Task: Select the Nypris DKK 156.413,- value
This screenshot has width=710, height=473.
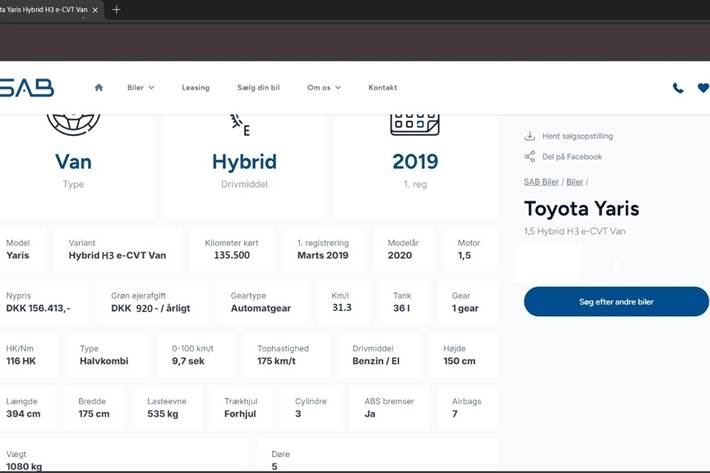Action: tap(38, 308)
